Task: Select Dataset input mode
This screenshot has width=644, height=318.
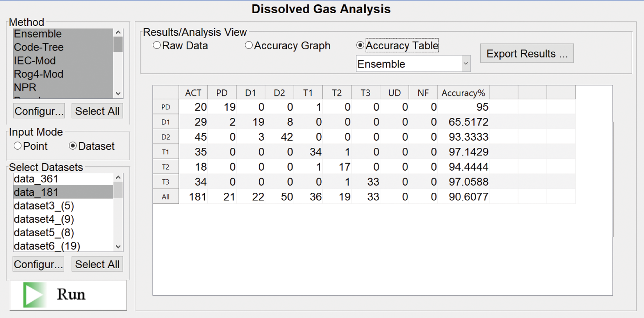Action: click(x=73, y=146)
